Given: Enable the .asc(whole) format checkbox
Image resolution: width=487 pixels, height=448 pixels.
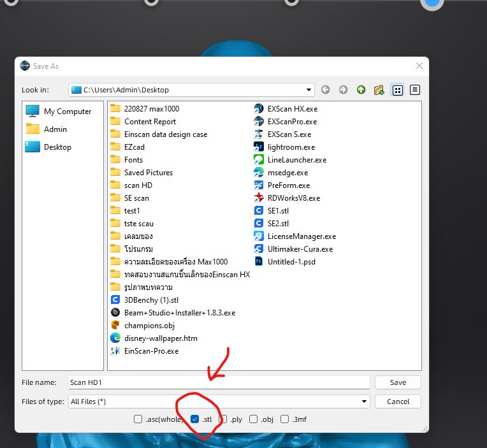Looking at the screenshot, I should [138, 419].
